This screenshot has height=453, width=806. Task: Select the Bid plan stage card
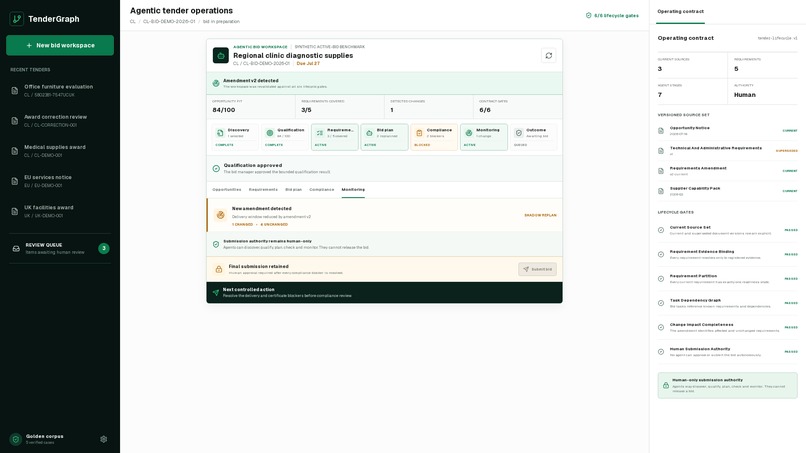pyautogui.click(x=384, y=137)
